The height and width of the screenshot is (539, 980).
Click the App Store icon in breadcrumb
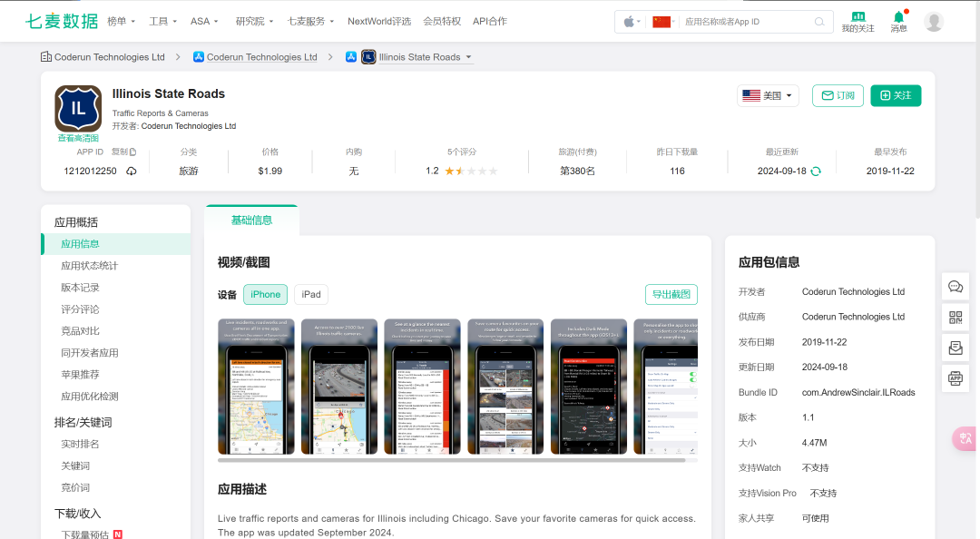[199, 57]
